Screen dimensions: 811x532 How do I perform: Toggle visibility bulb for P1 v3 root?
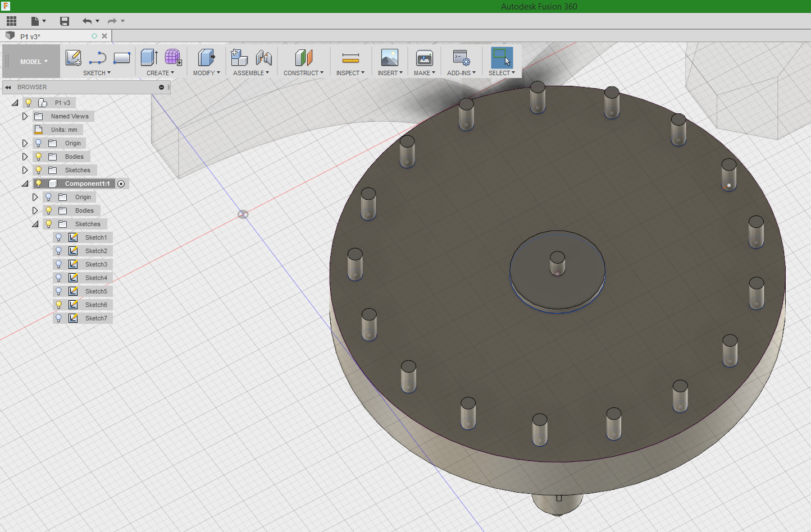[x=28, y=103]
